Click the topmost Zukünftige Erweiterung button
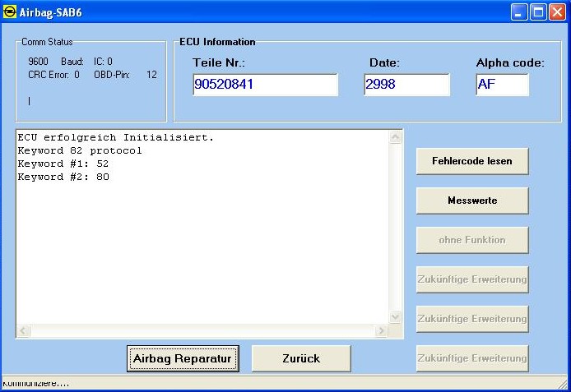The image size is (571, 392). [x=471, y=279]
